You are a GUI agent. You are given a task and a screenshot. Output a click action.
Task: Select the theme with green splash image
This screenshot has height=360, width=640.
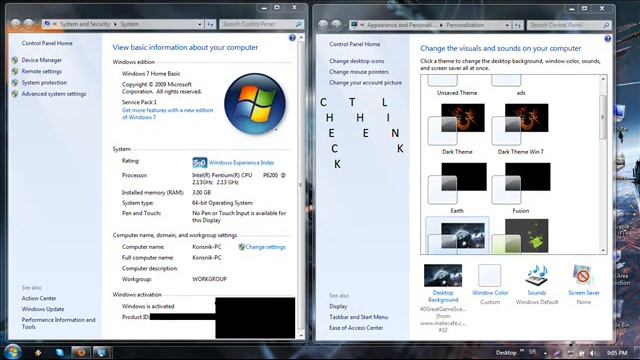[x=520, y=236]
